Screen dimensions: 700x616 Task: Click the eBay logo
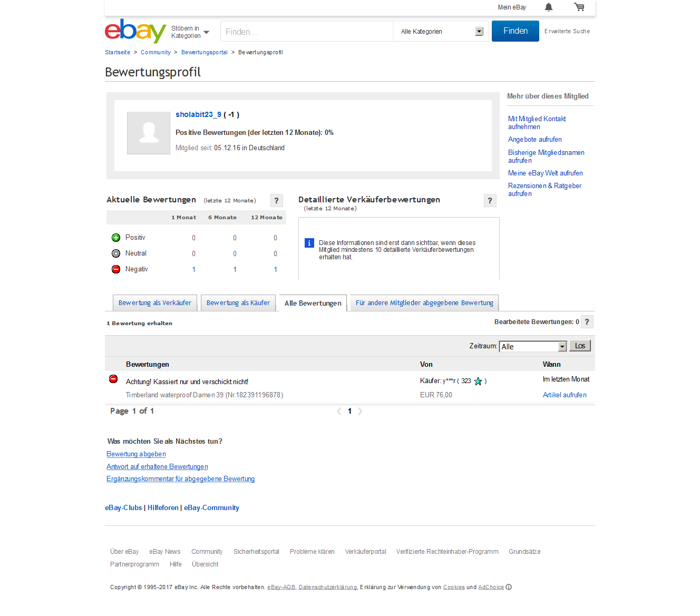(135, 31)
